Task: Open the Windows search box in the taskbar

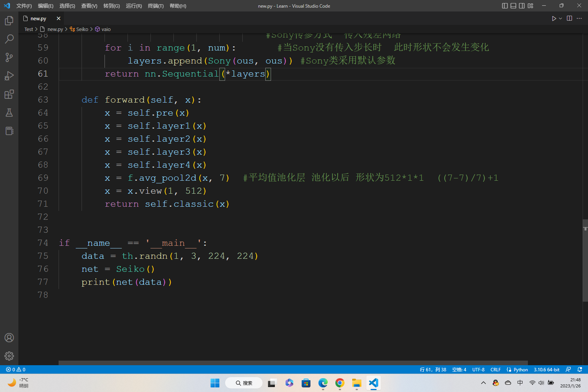Action: pyautogui.click(x=244, y=383)
